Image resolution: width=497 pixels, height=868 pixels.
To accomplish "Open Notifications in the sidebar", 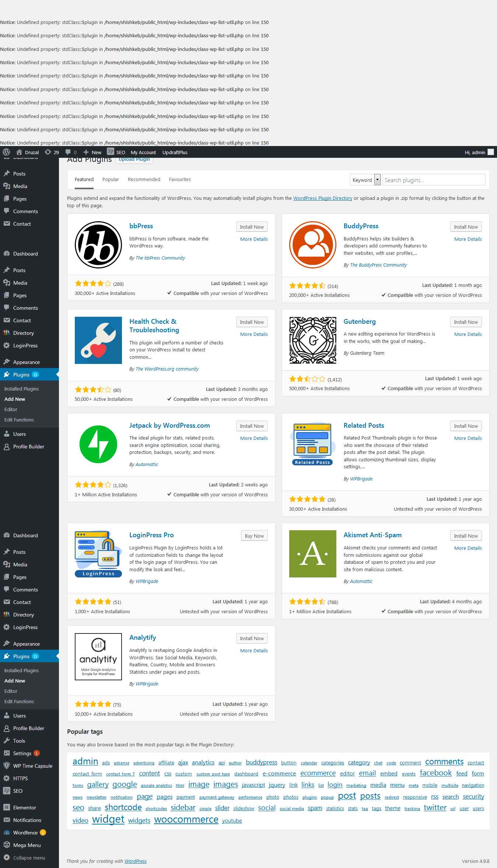I will click(27, 820).
